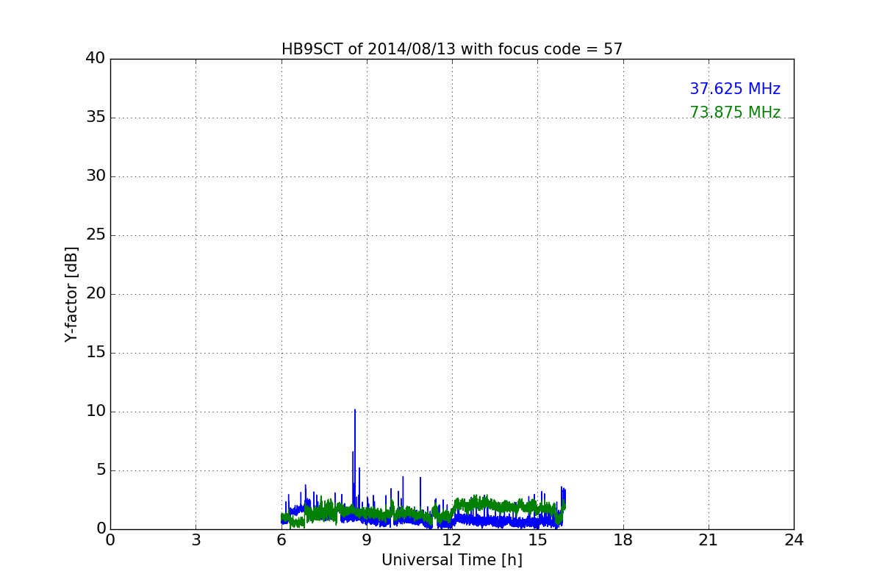Click x-axis tick label 12
Viewport: 882px width, 588px height.
pos(452,540)
